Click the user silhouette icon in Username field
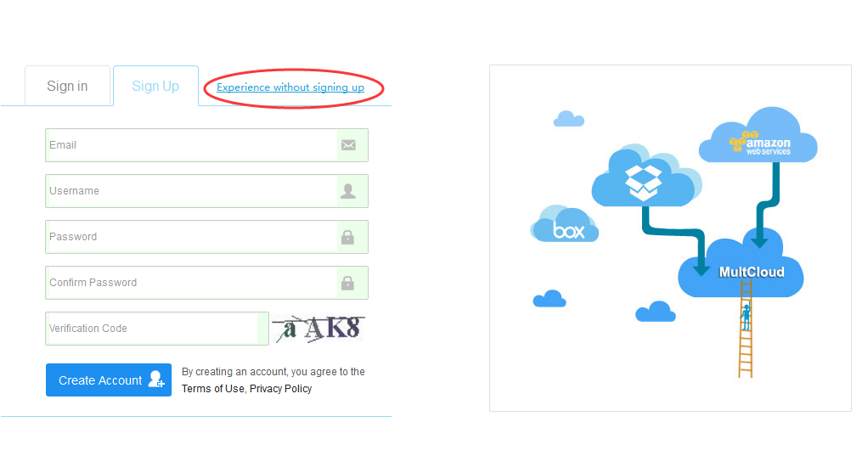 click(x=348, y=191)
